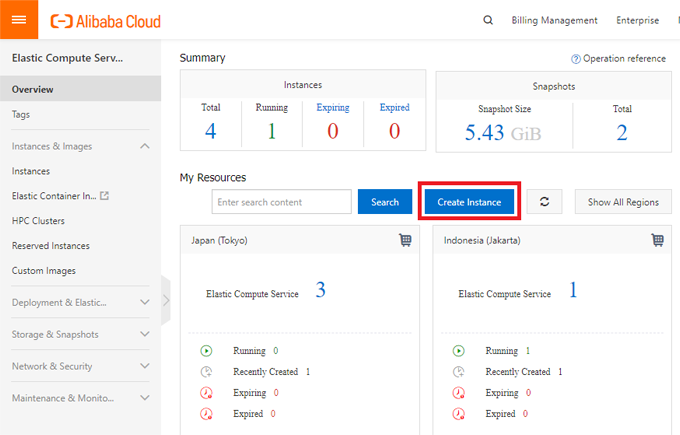Click the Expired clock icon in Indonesia (Jakarta)
680x435 pixels.
(459, 414)
